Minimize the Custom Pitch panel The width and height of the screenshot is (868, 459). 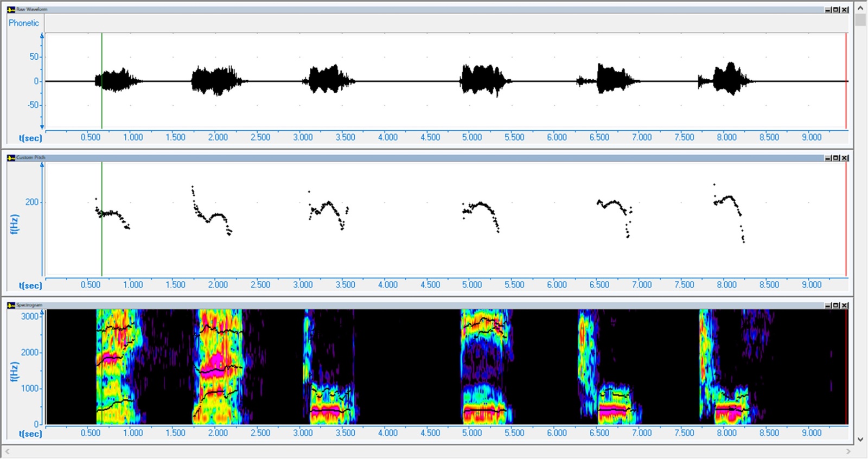tap(828, 158)
